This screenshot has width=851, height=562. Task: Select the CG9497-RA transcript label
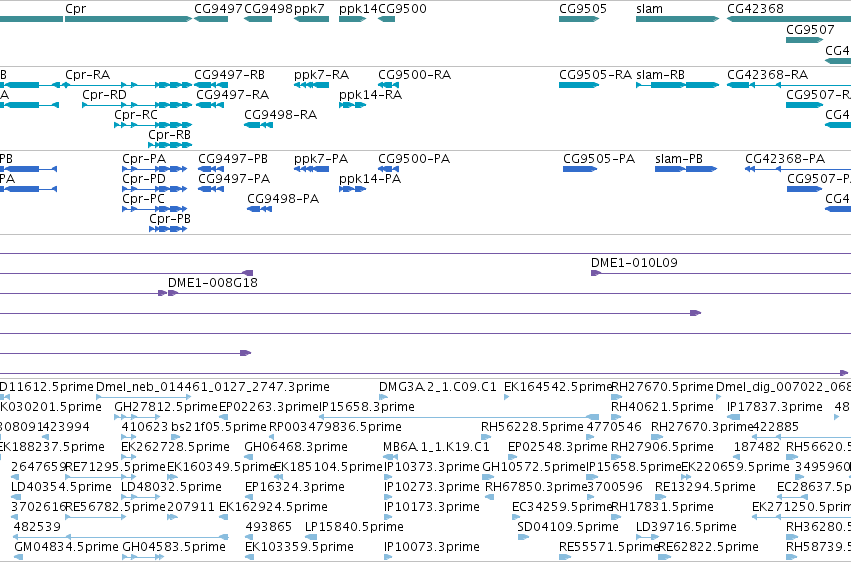pos(233,94)
